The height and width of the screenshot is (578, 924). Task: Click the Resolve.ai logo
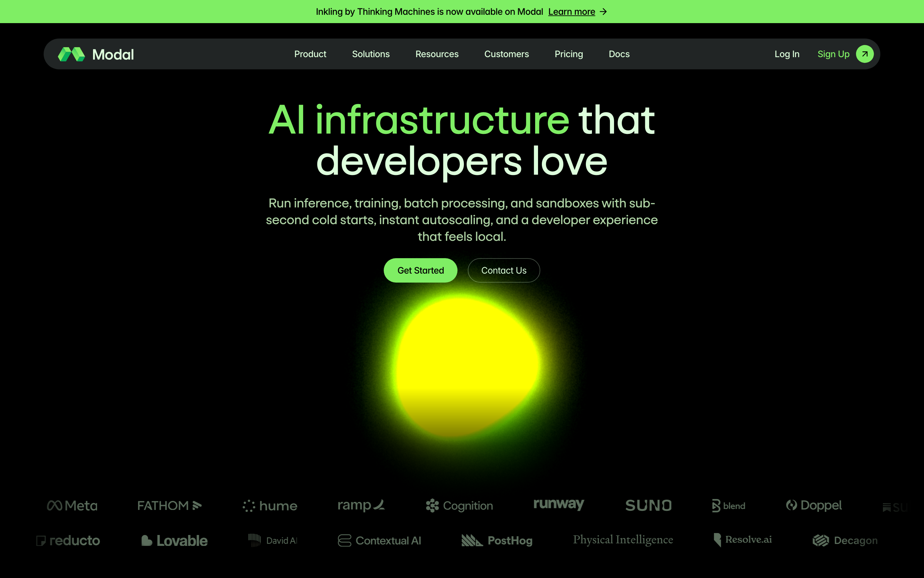[x=743, y=540]
